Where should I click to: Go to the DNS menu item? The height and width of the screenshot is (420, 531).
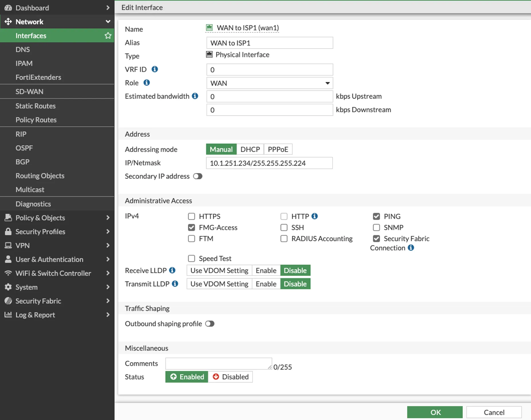click(x=57, y=49)
